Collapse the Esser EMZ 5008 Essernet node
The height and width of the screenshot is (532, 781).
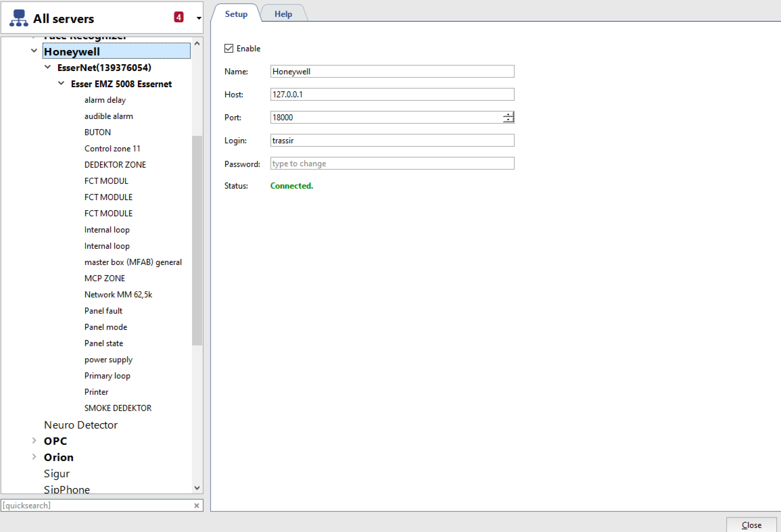[61, 83]
